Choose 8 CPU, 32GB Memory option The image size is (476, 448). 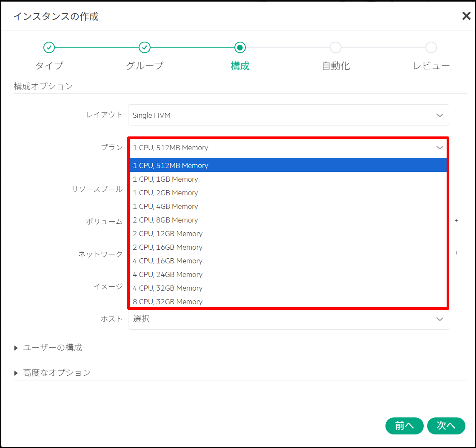[x=168, y=301]
